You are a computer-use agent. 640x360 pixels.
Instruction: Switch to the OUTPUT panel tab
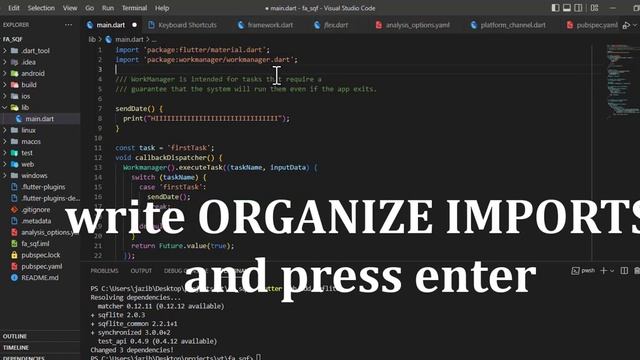(x=141, y=271)
